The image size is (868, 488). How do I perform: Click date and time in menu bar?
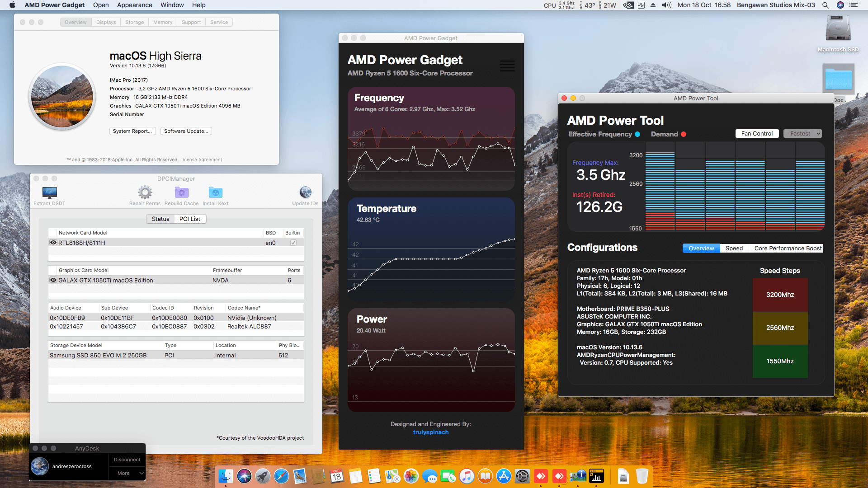(x=704, y=5)
